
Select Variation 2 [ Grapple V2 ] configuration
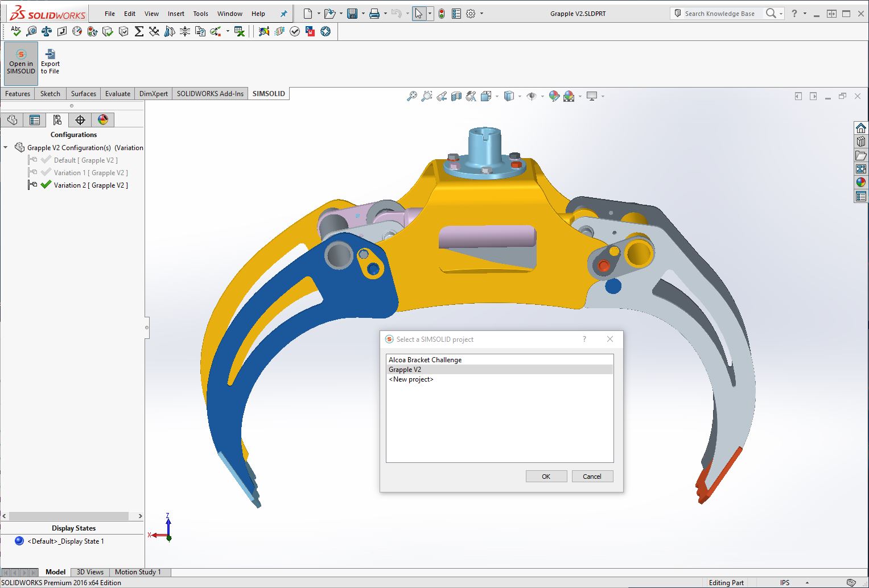click(x=90, y=185)
